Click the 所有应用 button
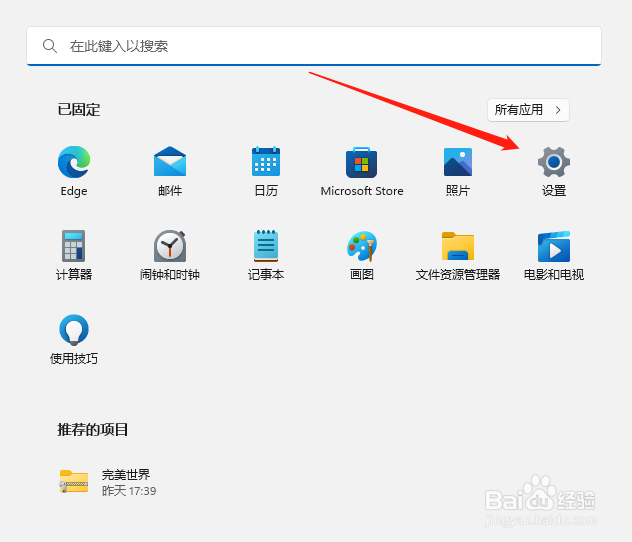The image size is (632, 542). [528, 110]
